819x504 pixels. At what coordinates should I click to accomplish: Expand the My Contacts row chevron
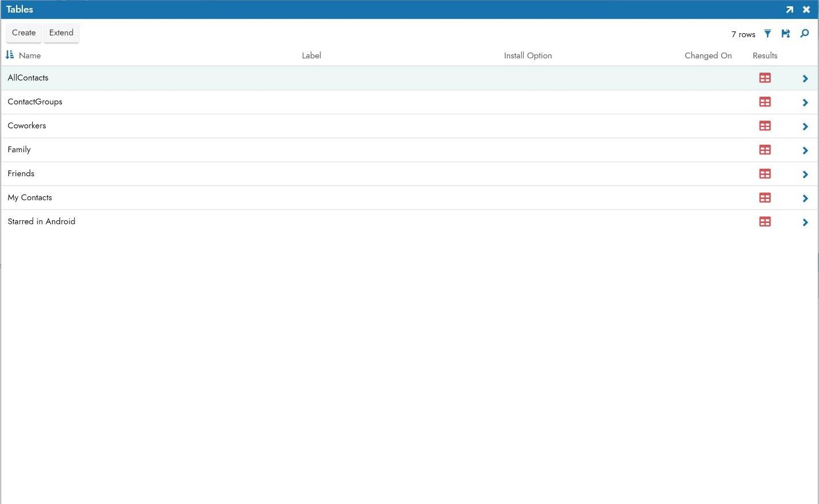pyautogui.click(x=805, y=199)
